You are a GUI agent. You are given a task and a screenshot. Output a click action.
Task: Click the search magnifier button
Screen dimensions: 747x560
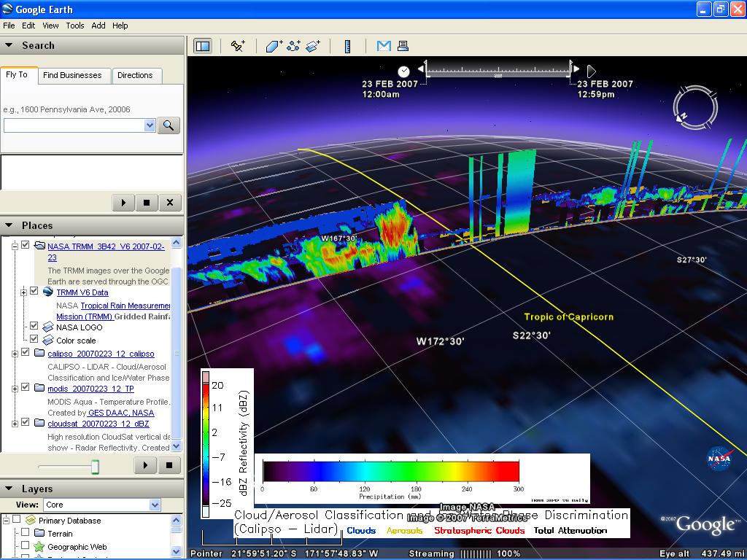(169, 125)
